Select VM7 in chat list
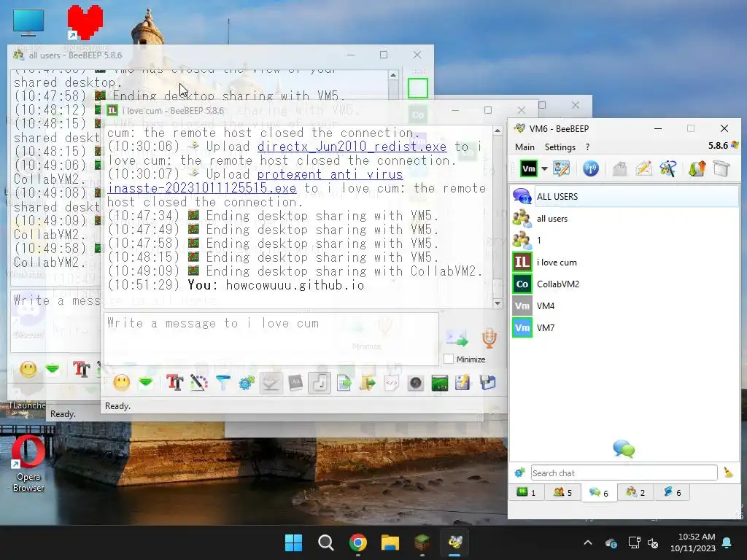747x560 pixels. coord(624,327)
